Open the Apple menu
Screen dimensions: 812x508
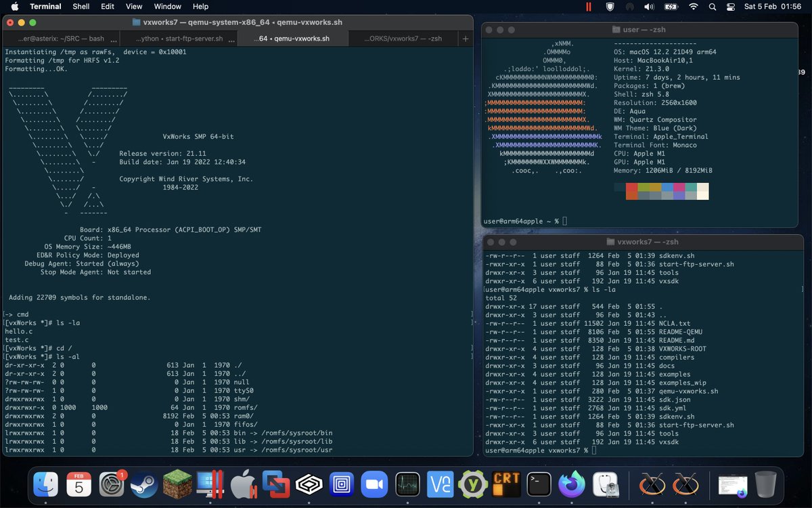pyautogui.click(x=15, y=6)
